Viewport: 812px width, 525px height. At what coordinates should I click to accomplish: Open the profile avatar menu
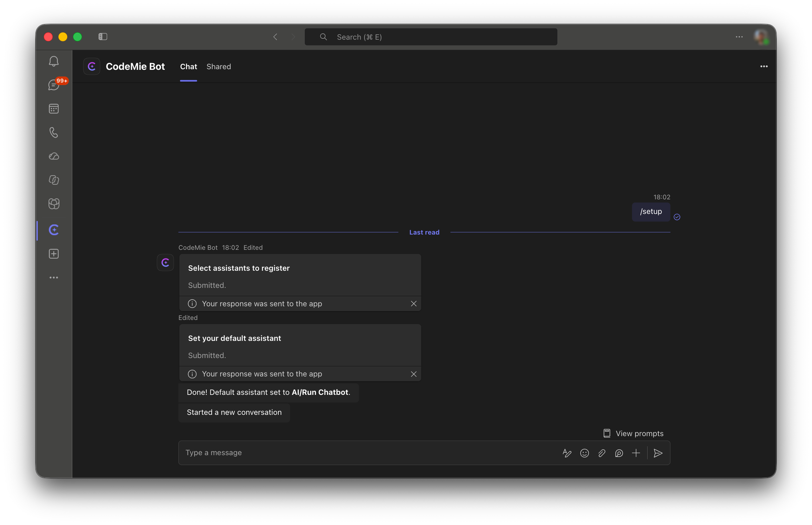(761, 37)
